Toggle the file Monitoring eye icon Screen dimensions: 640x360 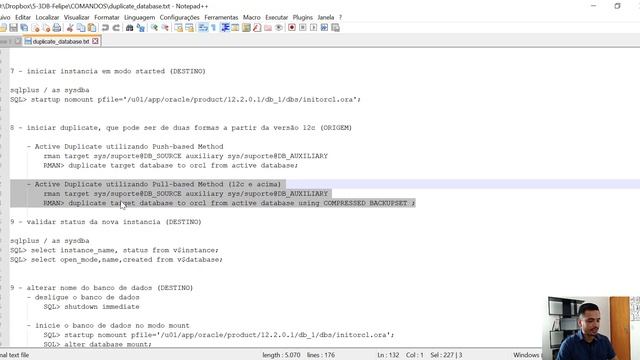[x=279, y=28]
